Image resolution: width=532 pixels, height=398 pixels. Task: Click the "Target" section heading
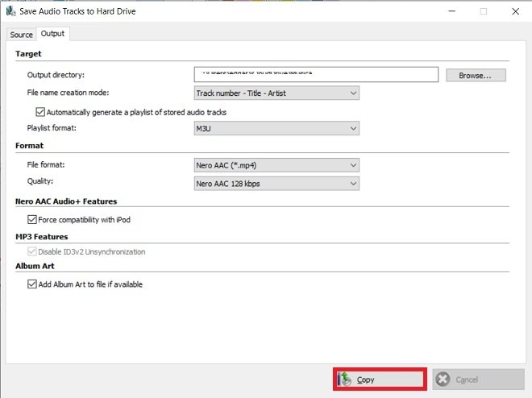coord(28,54)
